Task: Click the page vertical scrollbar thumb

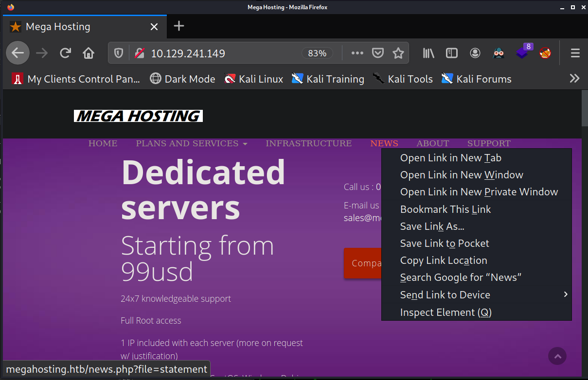Action: pyautogui.click(x=585, y=109)
